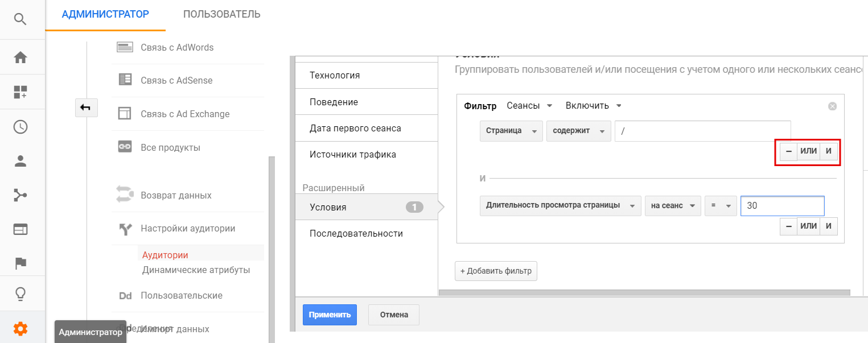Click ИЛИ button on Страница condition
The image size is (868, 343).
808,151
